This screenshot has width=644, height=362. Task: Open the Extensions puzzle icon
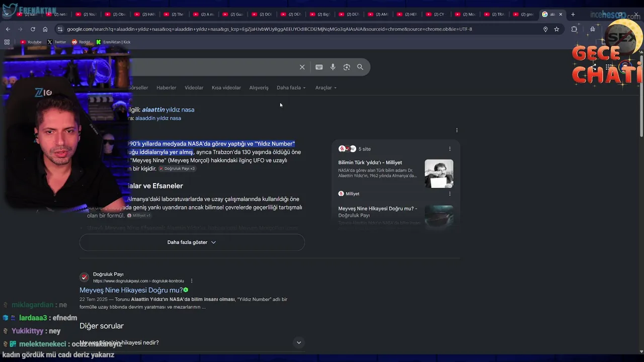574,29
